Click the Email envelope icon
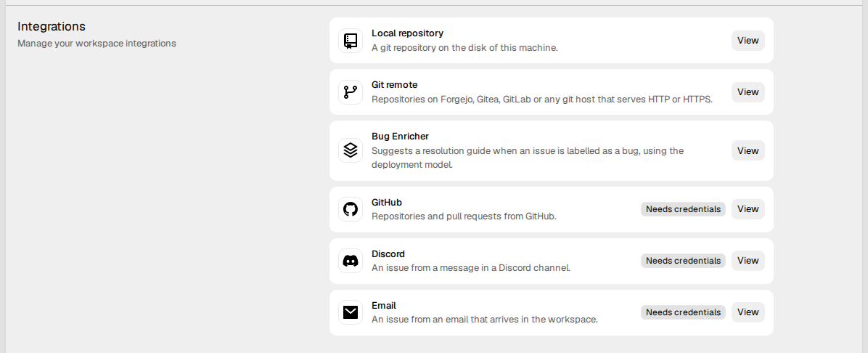 tap(351, 312)
